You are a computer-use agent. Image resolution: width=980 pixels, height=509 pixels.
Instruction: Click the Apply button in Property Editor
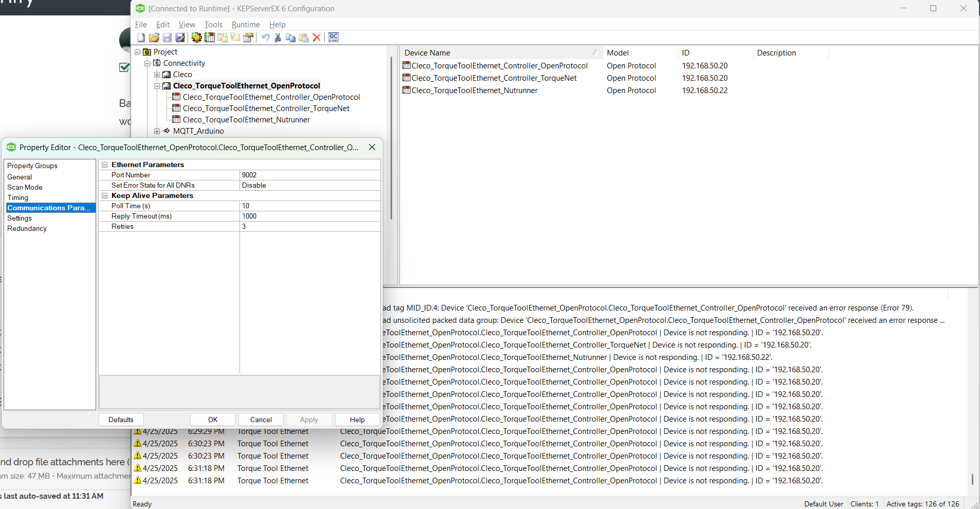(x=308, y=420)
